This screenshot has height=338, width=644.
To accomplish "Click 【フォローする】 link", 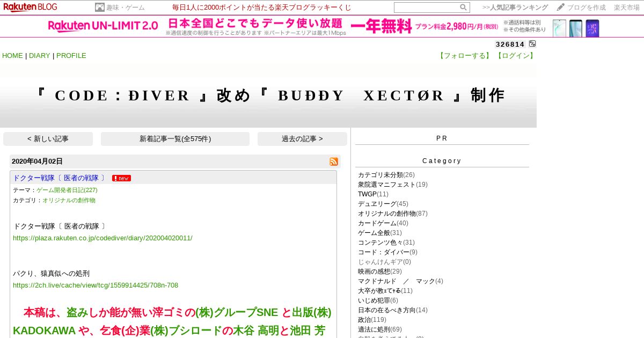I will pos(465,56).
